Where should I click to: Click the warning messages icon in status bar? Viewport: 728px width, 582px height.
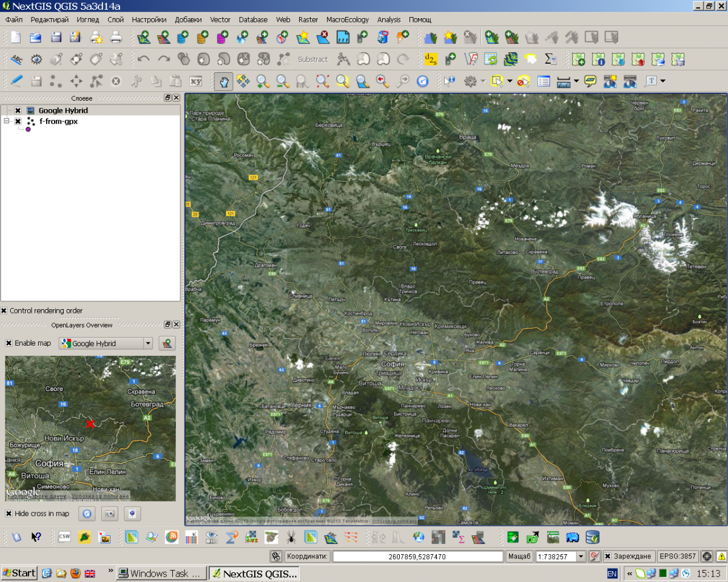[721, 557]
